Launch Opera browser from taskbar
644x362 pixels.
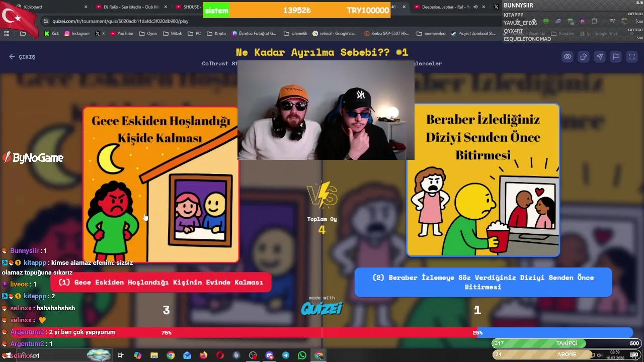pyautogui.click(x=220, y=355)
